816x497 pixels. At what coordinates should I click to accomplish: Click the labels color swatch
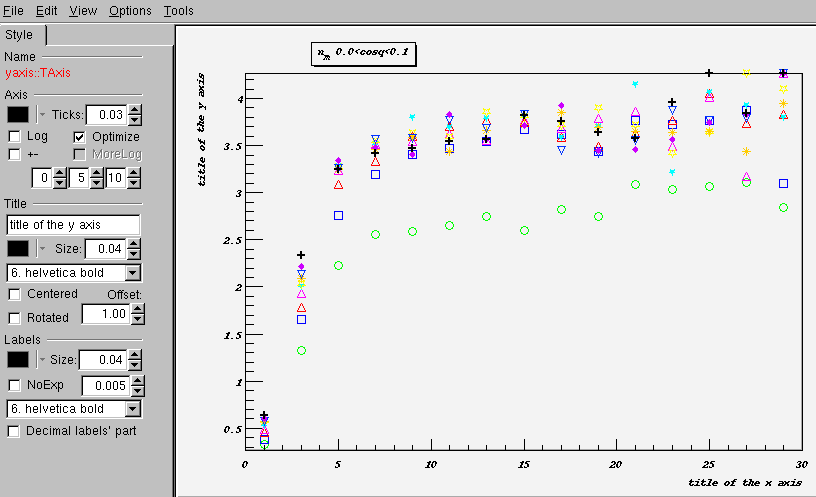click(x=18, y=360)
